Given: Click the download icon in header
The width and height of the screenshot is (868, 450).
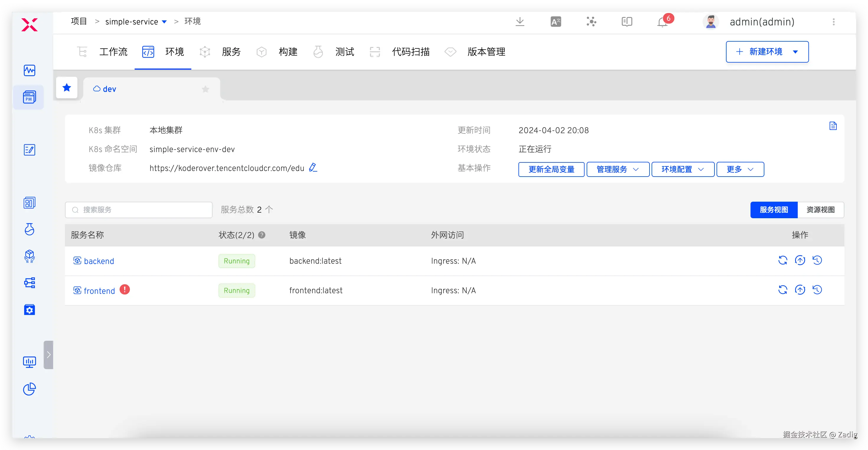Looking at the screenshot, I should [520, 22].
